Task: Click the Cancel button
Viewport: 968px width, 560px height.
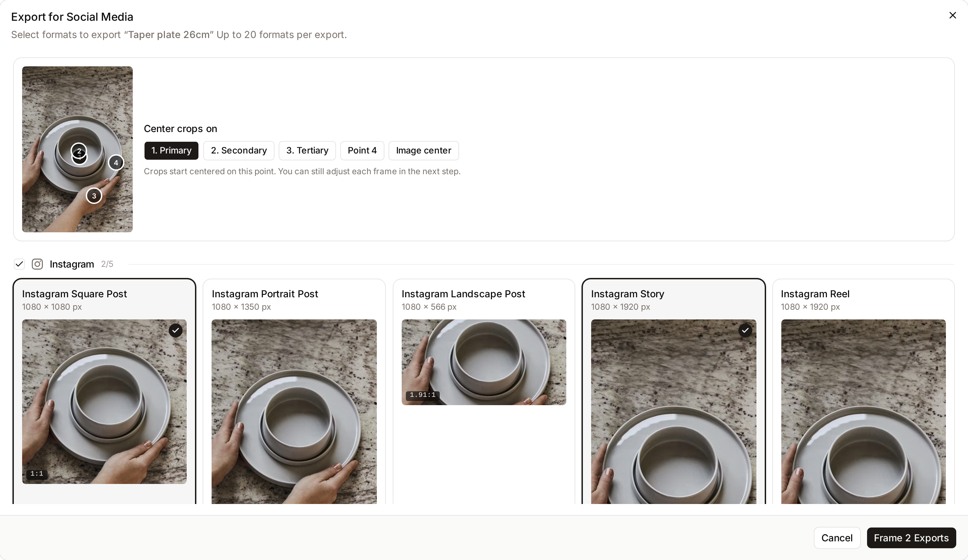Action: (x=837, y=538)
